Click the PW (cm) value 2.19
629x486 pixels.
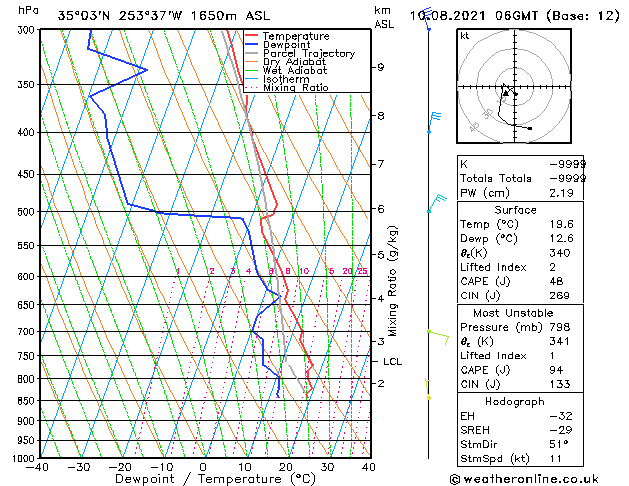[x=561, y=193]
